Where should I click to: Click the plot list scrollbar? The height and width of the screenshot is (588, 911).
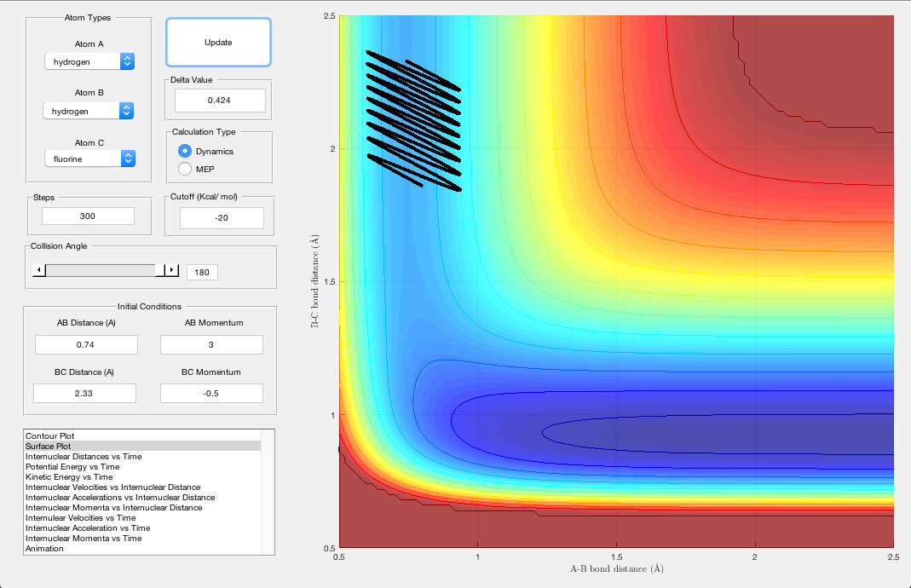pos(268,493)
